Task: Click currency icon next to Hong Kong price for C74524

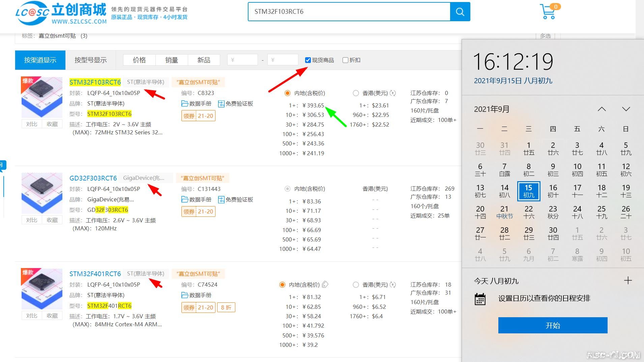Action: point(393,285)
